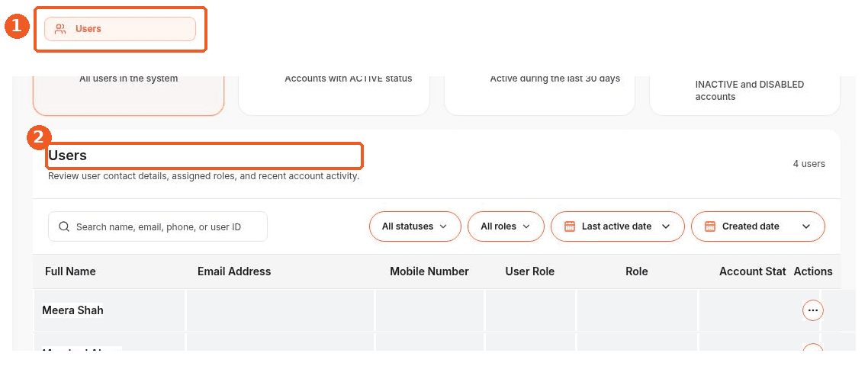The height and width of the screenshot is (366, 868).
Task: Click the Review user contact details description
Action: [204, 177]
